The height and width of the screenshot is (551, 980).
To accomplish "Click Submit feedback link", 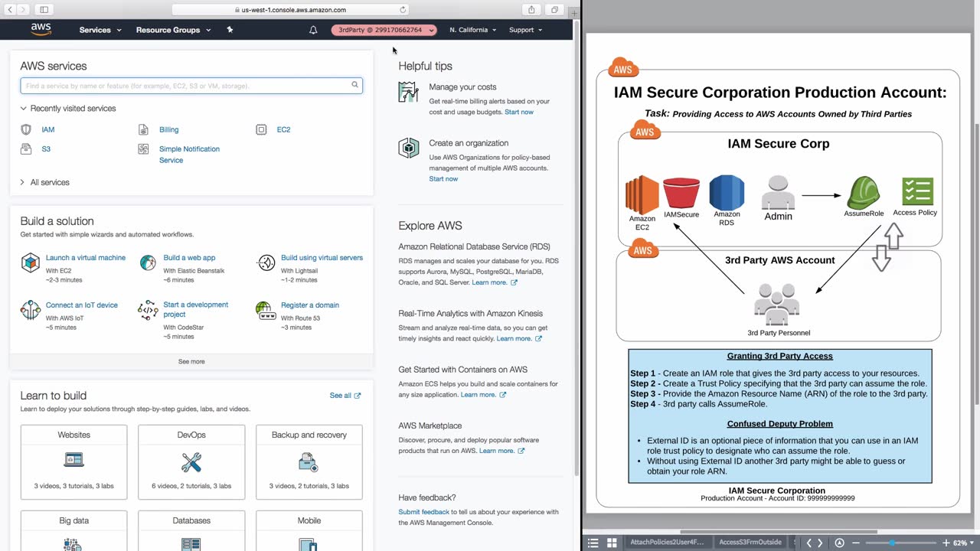I will tap(423, 512).
